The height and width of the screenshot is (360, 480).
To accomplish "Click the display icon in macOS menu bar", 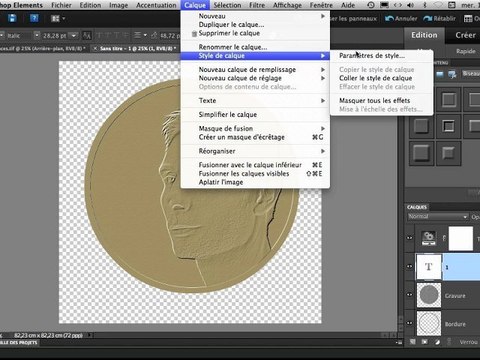I will click(384, 5).
